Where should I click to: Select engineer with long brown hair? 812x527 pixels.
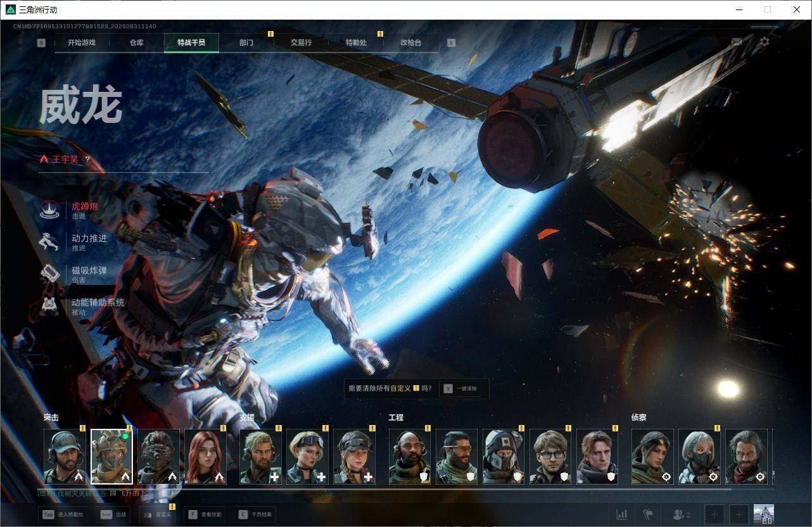(x=597, y=457)
